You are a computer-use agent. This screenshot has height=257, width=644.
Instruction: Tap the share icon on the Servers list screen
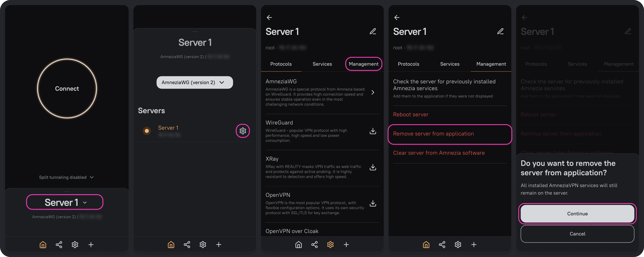[x=187, y=245]
